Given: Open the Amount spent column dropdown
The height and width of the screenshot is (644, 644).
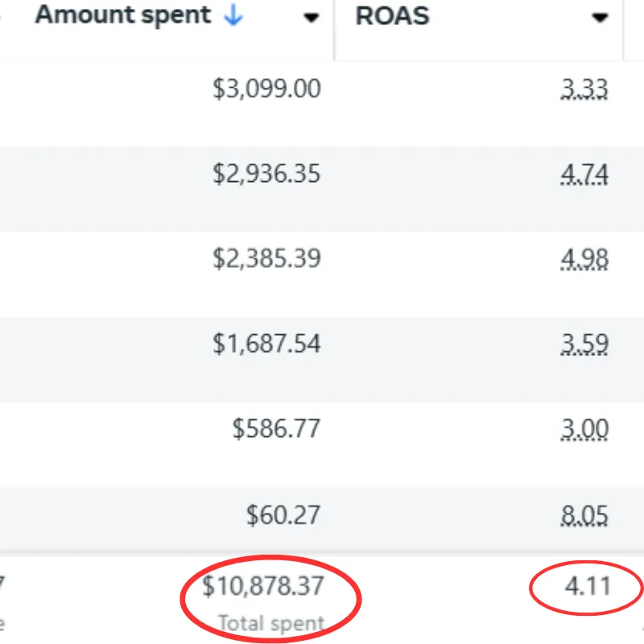Looking at the screenshot, I should click(x=311, y=18).
